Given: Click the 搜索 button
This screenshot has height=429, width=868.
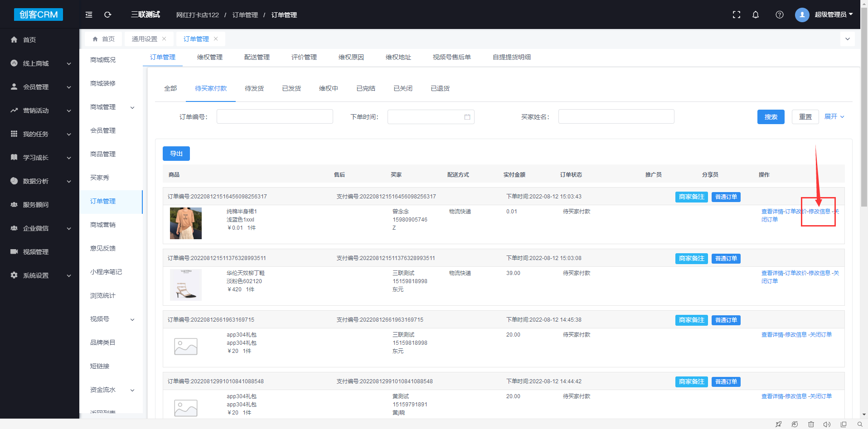Looking at the screenshot, I should [x=771, y=117].
